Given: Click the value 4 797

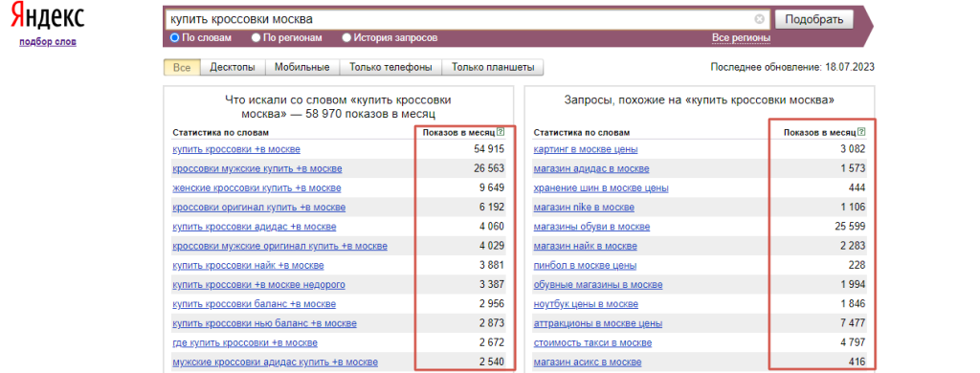Looking at the screenshot, I should tap(853, 343).
